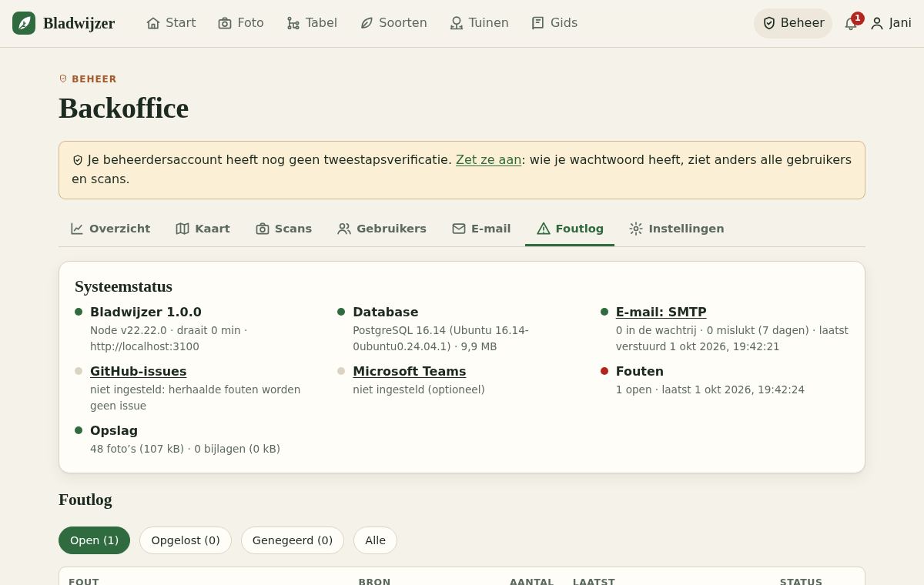Image resolution: width=924 pixels, height=585 pixels.
Task: Click the Overzicht chart icon
Action: 77,229
